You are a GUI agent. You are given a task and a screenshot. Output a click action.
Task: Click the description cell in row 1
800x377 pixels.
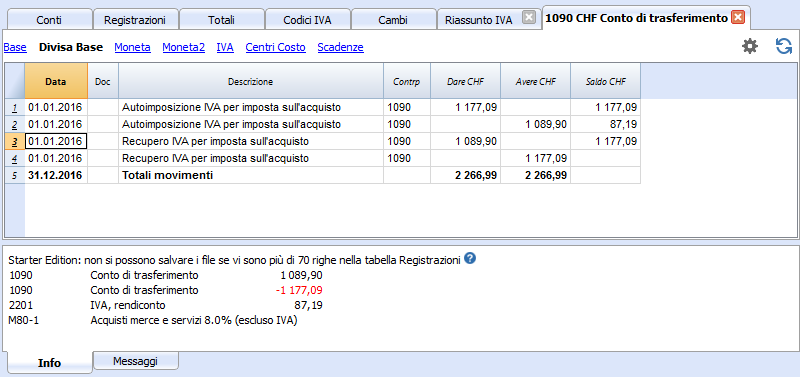[251, 107]
